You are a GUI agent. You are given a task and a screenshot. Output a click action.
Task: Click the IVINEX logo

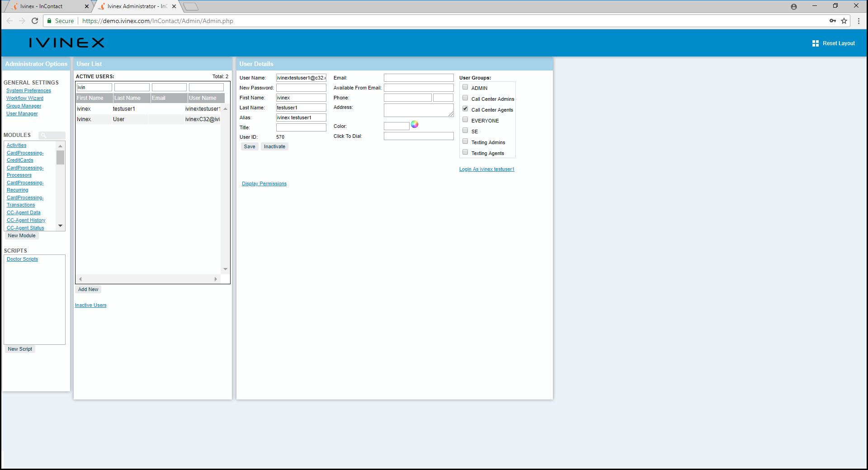pos(67,43)
